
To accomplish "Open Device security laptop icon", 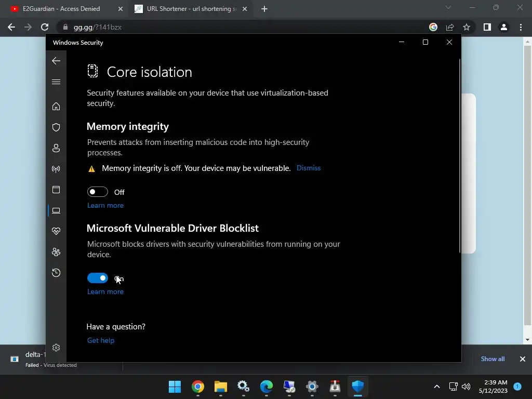I will click(x=56, y=210).
